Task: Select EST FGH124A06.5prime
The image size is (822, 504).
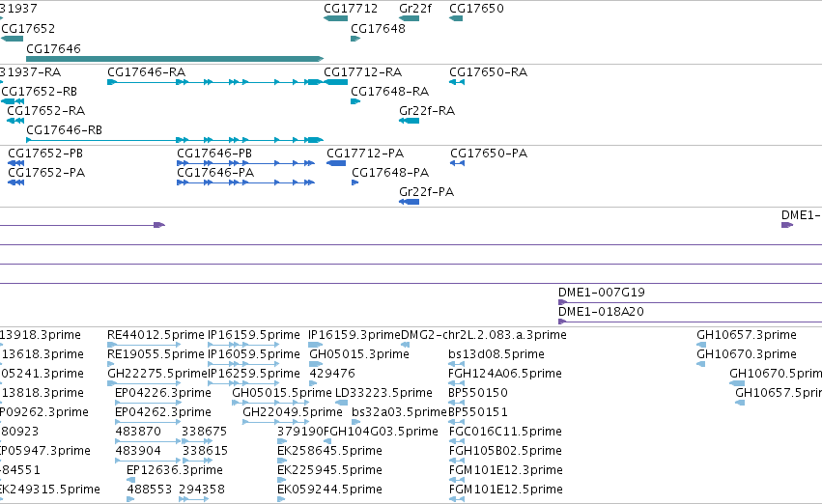Action: (x=456, y=383)
